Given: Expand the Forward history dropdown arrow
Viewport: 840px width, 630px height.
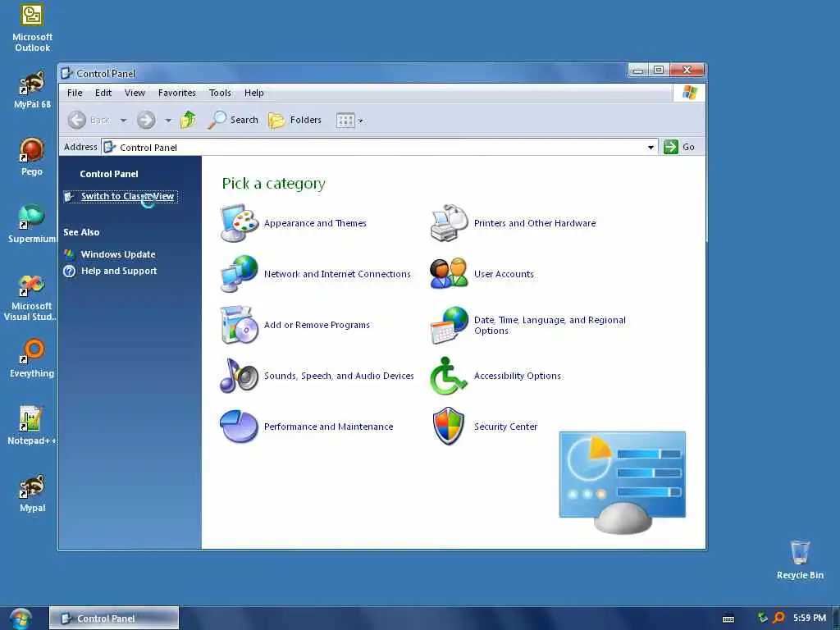Looking at the screenshot, I should click(x=168, y=121).
